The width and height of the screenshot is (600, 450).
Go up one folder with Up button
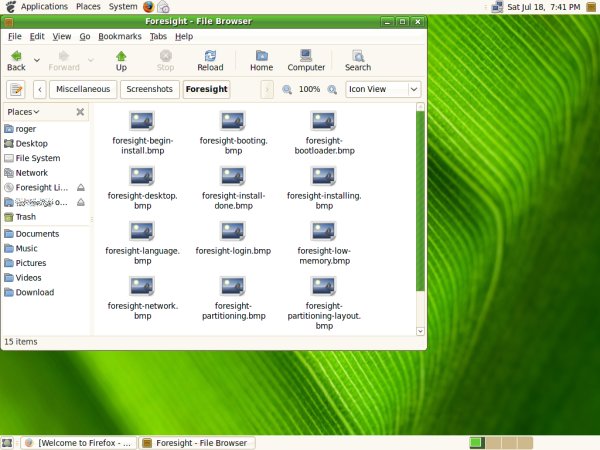121,60
